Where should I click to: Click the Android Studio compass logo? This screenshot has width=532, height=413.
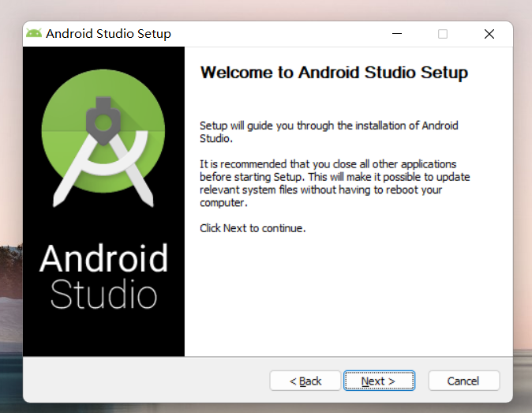pos(103,137)
